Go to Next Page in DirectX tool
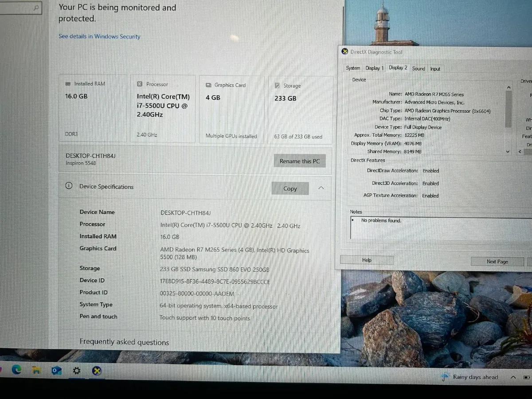This screenshot has width=532, height=399. tap(497, 262)
